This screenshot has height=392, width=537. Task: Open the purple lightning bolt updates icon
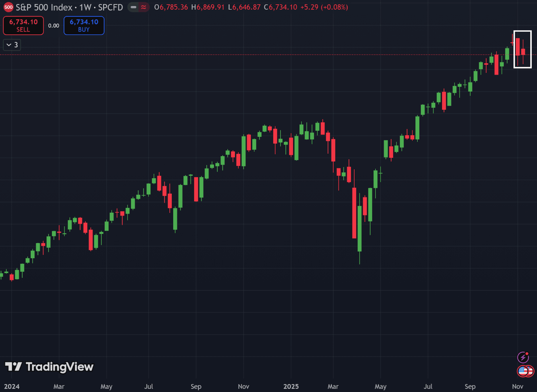coord(523,358)
